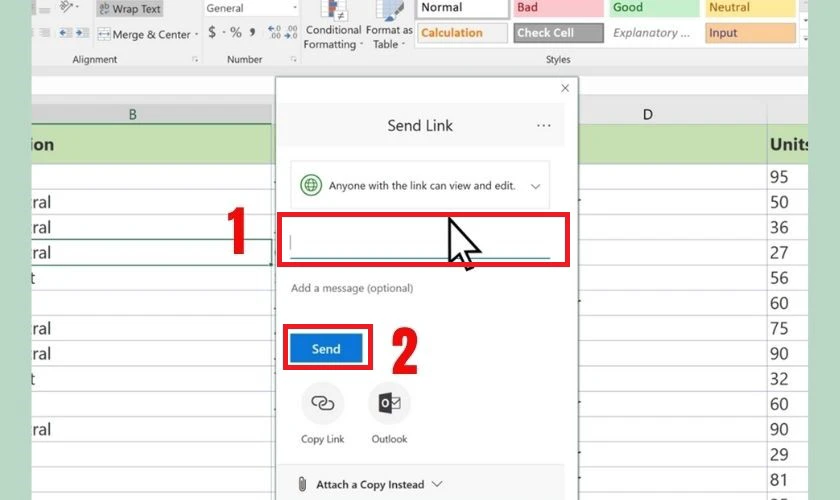Apply comma style icon

pos(252,32)
